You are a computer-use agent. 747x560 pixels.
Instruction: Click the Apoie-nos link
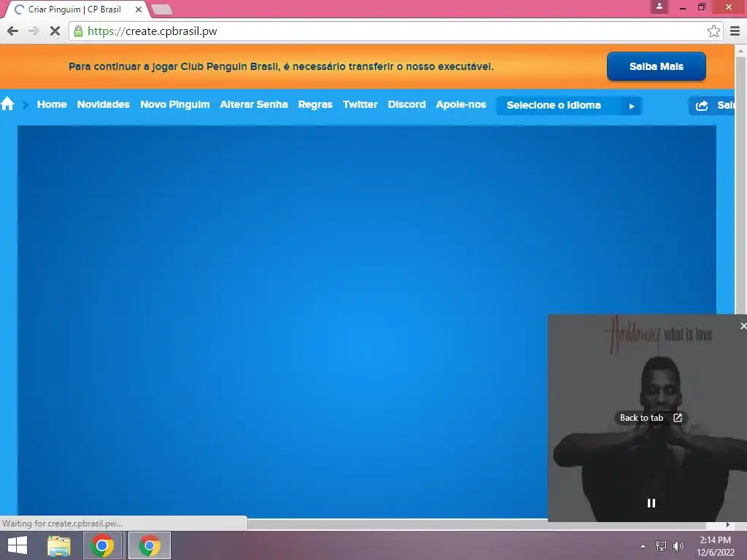[461, 104]
